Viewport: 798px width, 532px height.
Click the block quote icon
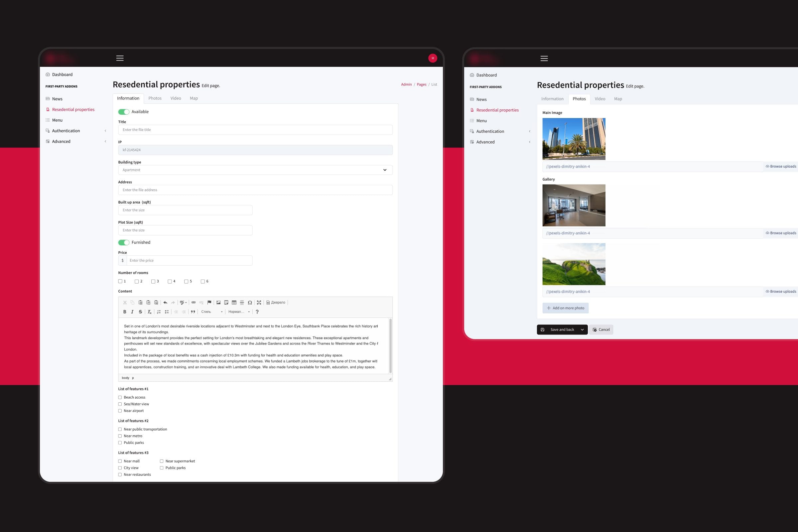[193, 312]
